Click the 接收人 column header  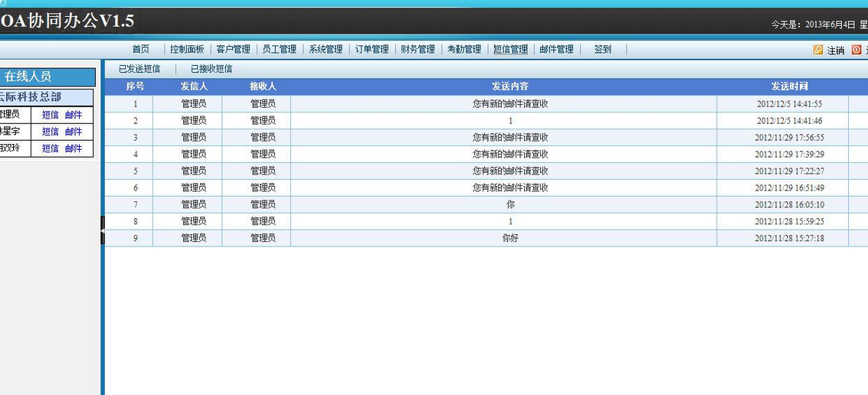tap(263, 87)
